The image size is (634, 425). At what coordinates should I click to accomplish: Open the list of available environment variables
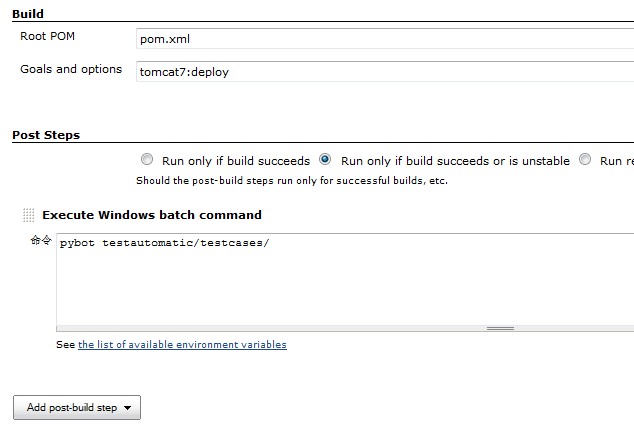click(182, 345)
